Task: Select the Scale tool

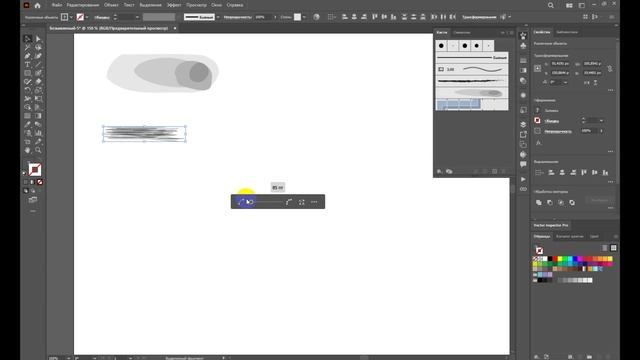Action: pos(38,90)
